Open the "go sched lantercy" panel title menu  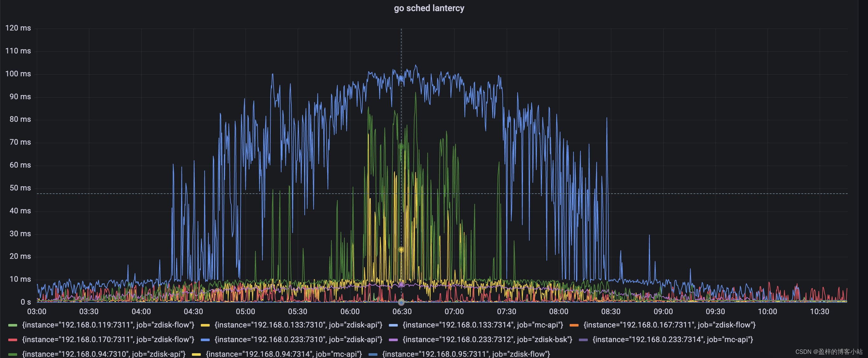(x=429, y=8)
